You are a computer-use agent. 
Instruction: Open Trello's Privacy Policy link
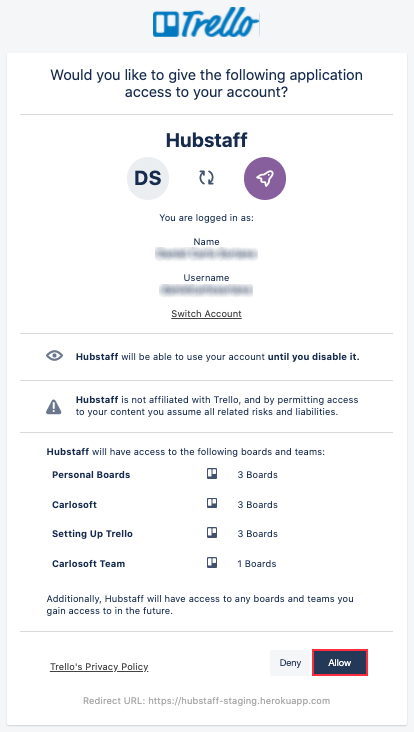pos(99,667)
